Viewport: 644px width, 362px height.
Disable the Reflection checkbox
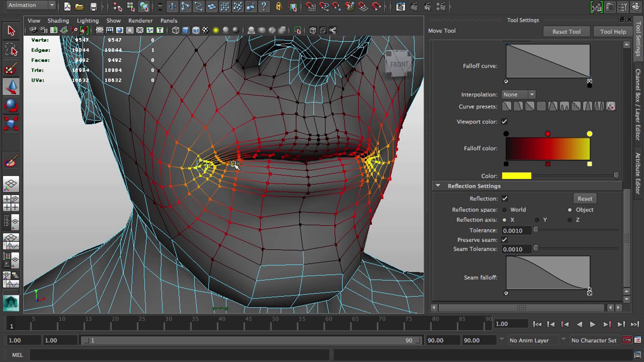point(504,198)
